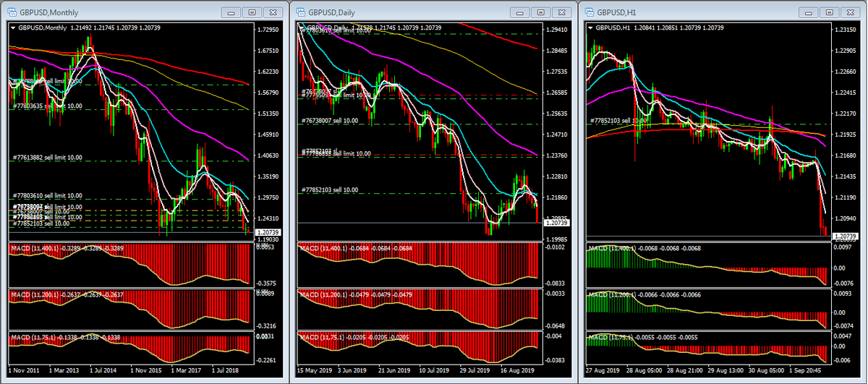Minimize the GBPUSD,H1 chart window
Viewport: 868px width, 384px height.
tap(809, 12)
